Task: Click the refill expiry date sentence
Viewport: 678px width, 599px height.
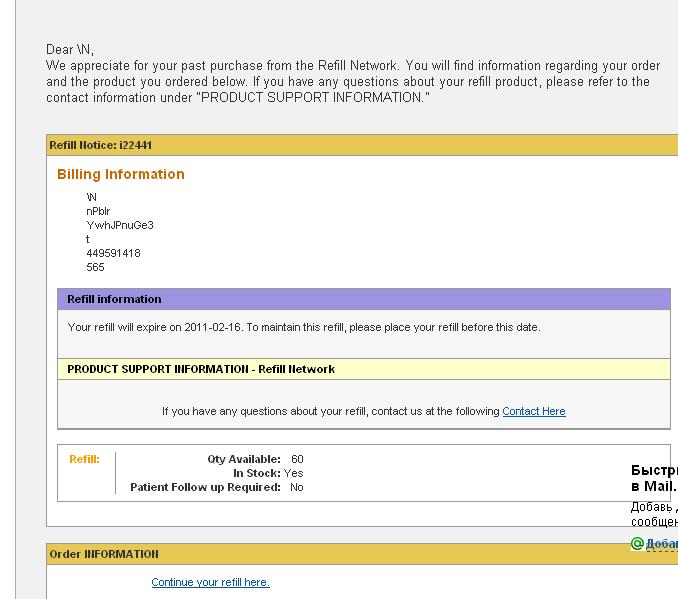Action: pyautogui.click(x=304, y=327)
